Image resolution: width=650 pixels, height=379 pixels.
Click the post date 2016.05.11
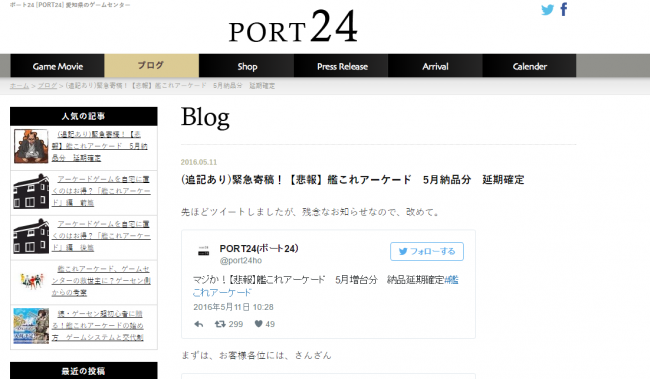199,162
